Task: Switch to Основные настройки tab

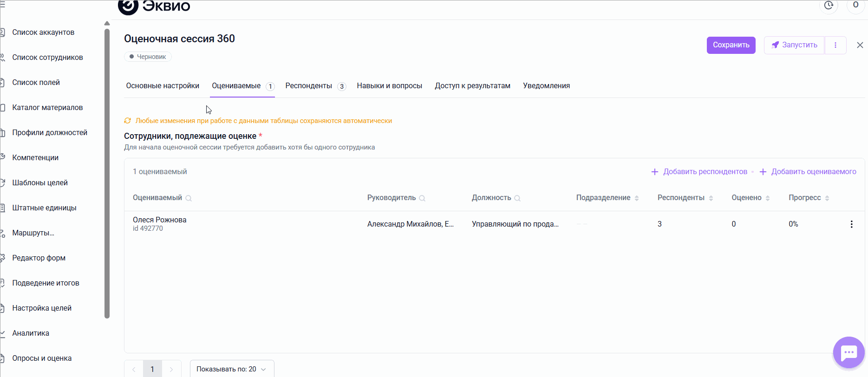Action: pos(163,86)
